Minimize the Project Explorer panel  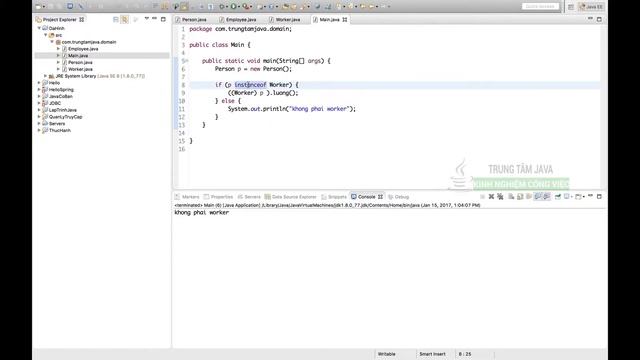click(155, 19)
